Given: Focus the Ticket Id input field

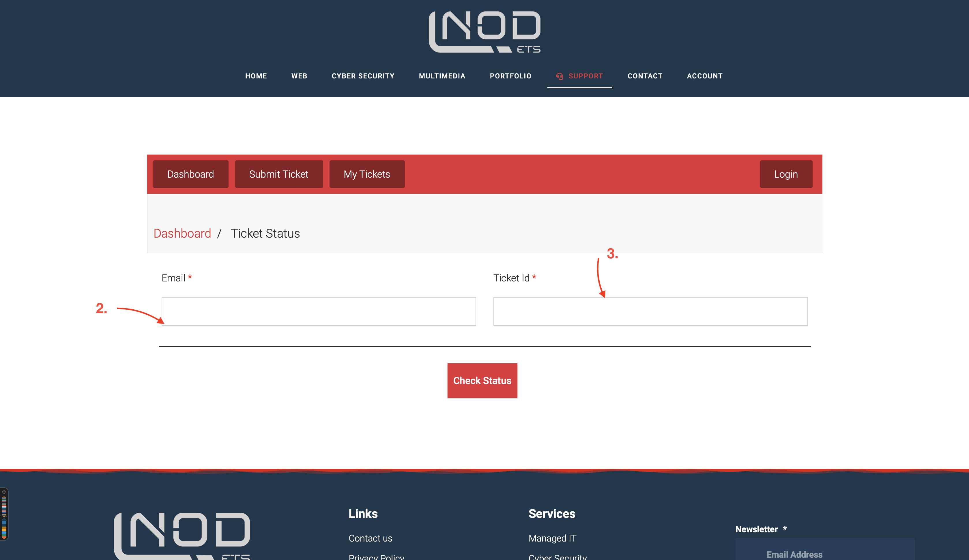Looking at the screenshot, I should tap(650, 311).
